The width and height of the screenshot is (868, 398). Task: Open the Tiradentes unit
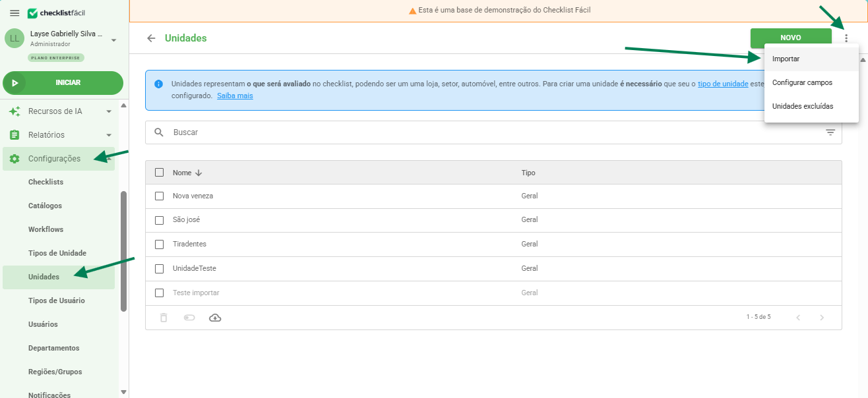(x=189, y=244)
